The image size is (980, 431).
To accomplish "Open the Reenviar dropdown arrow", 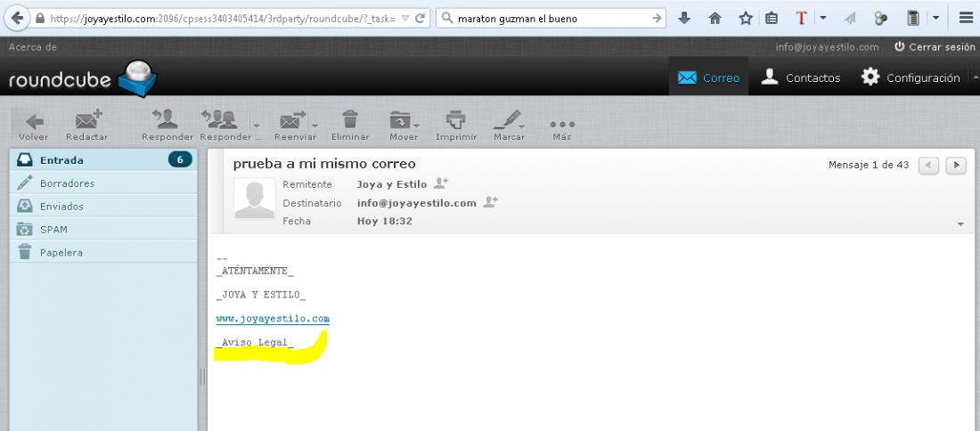I will (x=315, y=125).
